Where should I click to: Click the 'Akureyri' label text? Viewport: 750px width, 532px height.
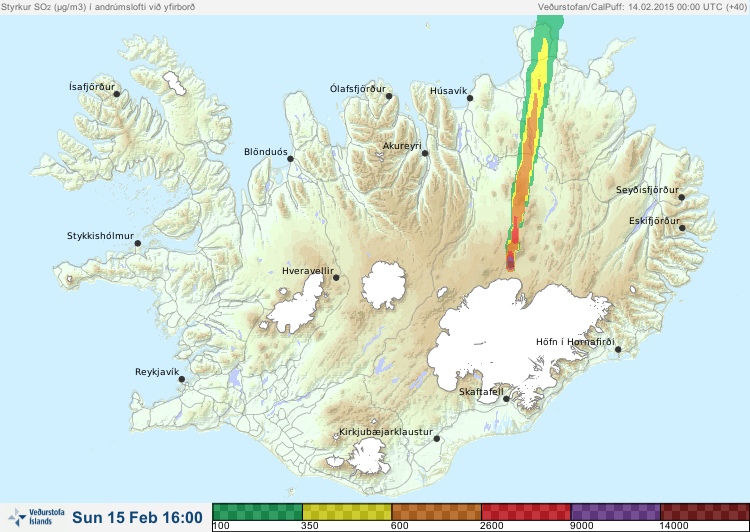(x=402, y=146)
